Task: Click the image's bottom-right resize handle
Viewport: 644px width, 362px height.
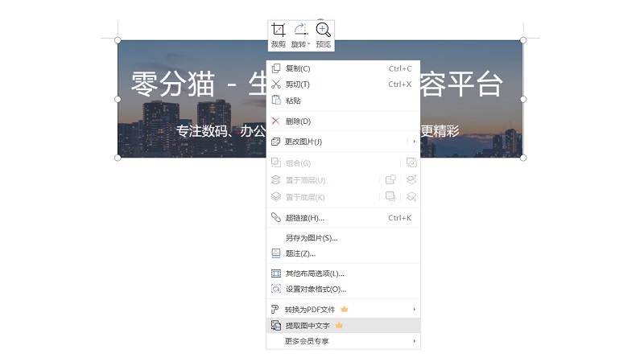Action: (x=522, y=158)
